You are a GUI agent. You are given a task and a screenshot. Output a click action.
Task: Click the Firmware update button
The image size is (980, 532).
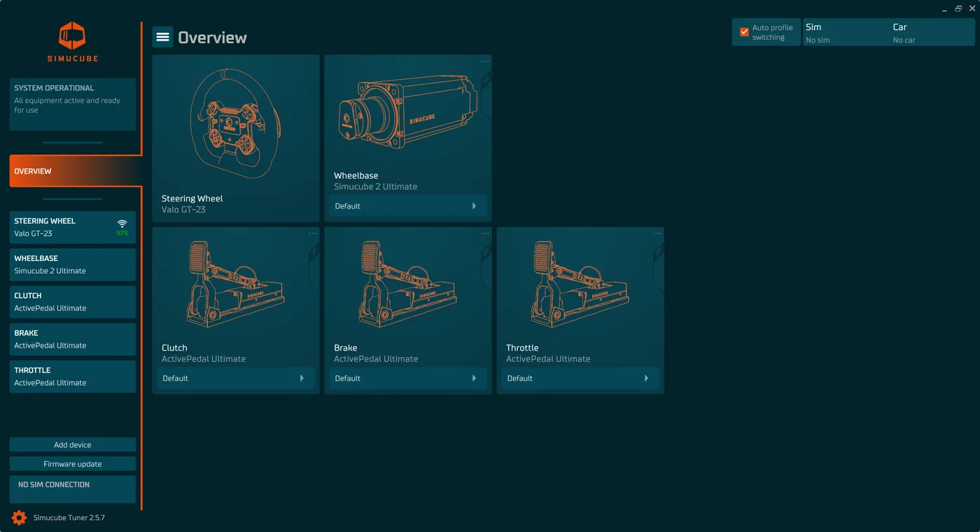(x=73, y=464)
